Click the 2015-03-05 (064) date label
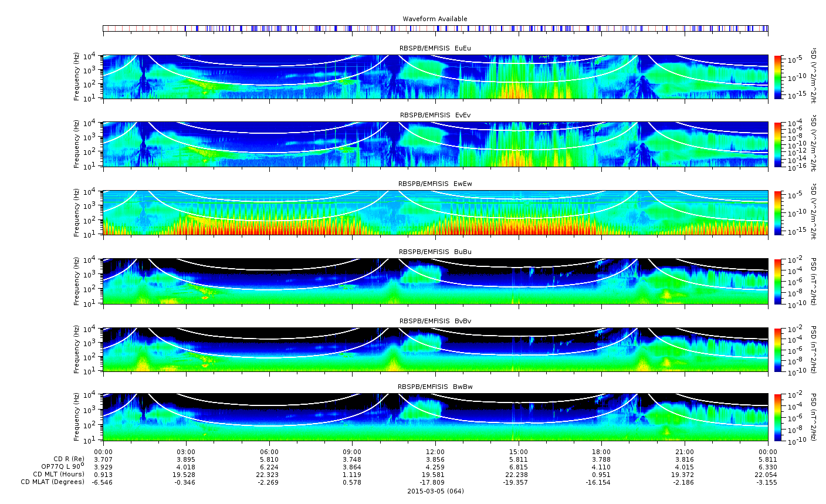826x504 pixels. tap(435, 491)
